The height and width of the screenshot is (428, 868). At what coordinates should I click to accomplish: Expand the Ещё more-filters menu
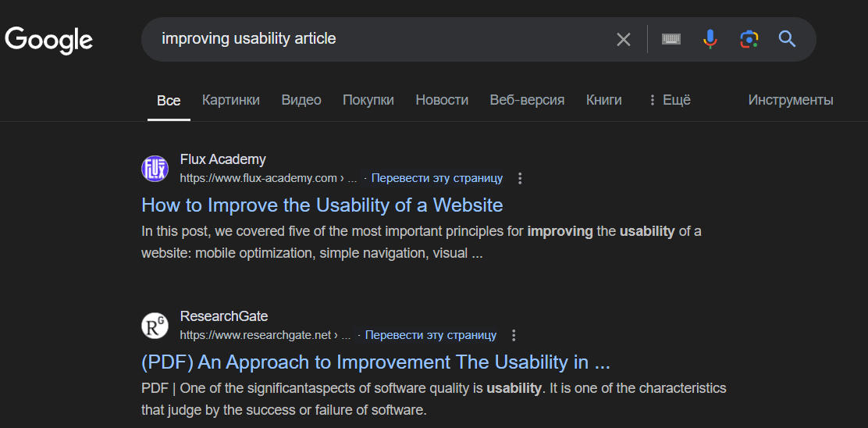click(x=669, y=100)
